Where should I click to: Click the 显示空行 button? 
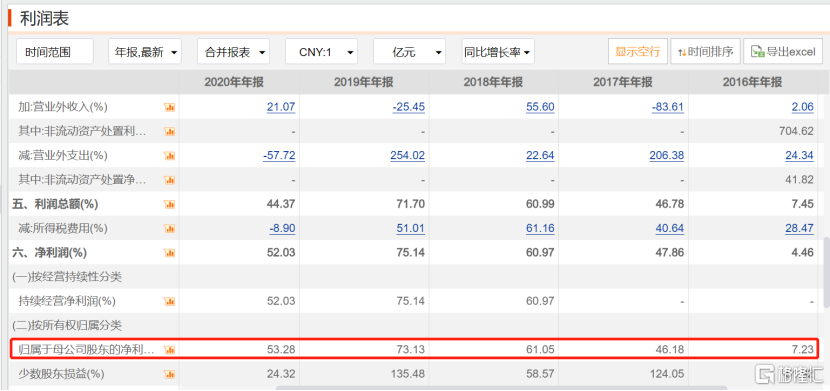637,52
